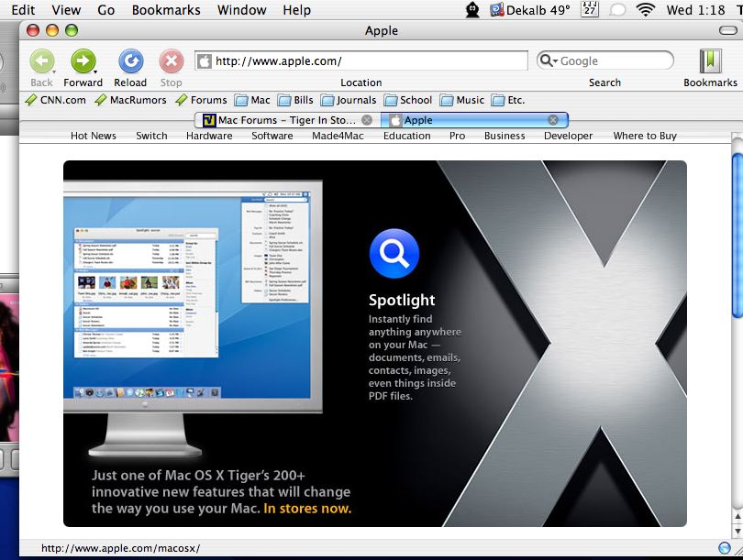This screenshot has width=743, height=560.
Task: Go to the Hardware section
Action: coord(209,136)
